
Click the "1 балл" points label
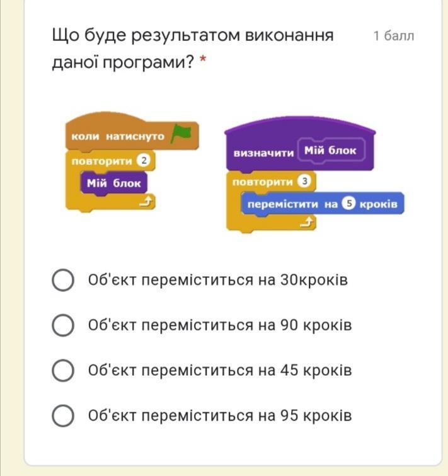coord(394,36)
